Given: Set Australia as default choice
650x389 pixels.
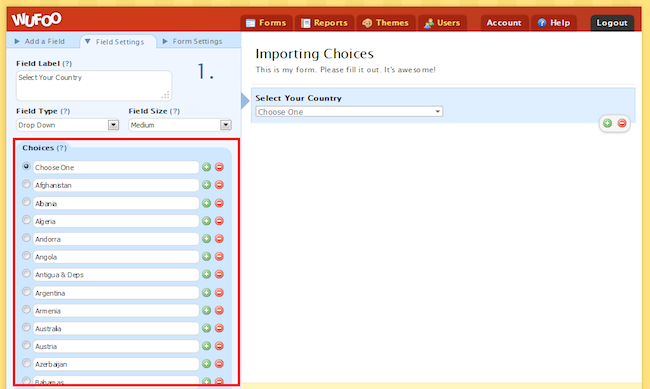Looking at the screenshot, I should (x=27, y=327).
